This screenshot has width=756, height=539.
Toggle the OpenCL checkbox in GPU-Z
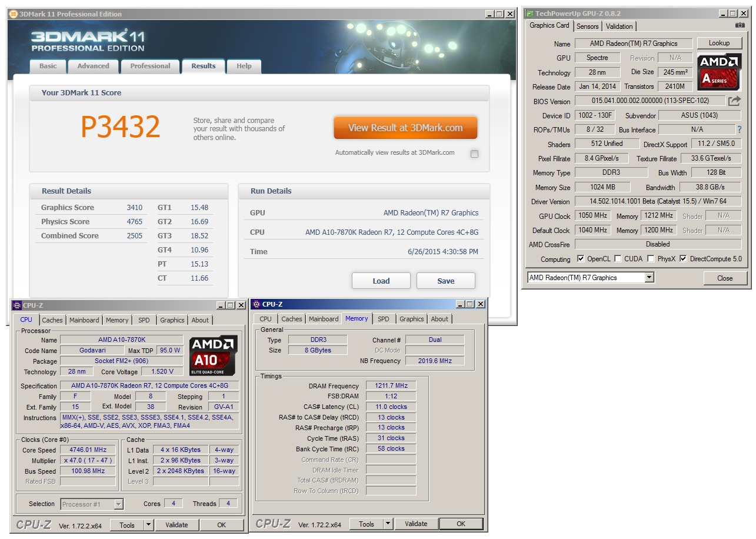pyautogui.click(x=581, y=258)
